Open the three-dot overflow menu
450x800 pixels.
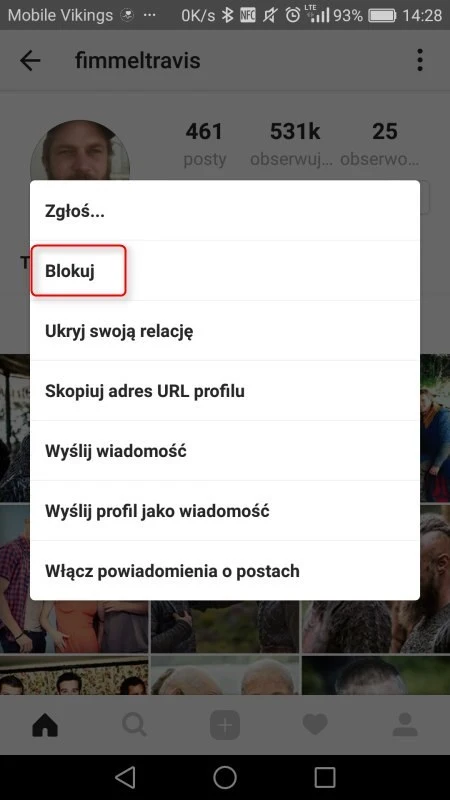point(420,60)
